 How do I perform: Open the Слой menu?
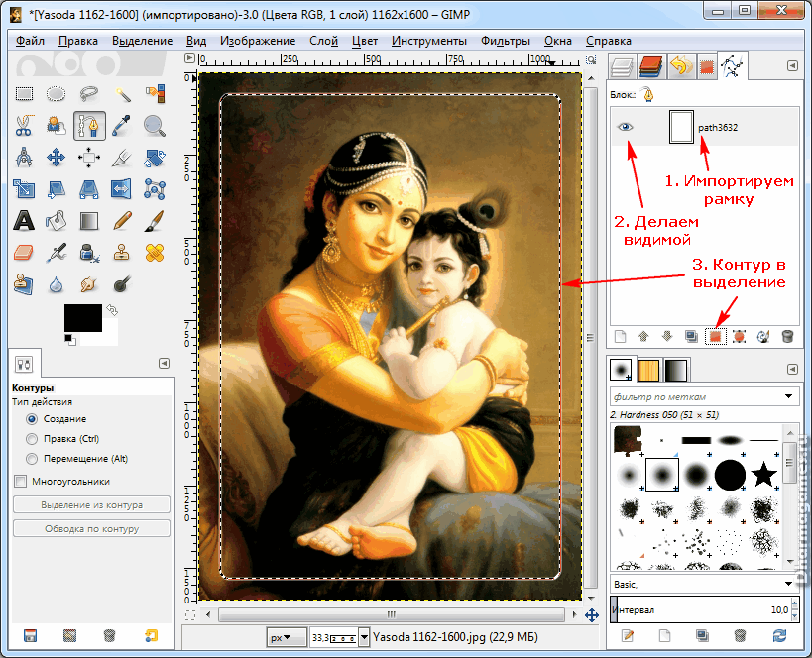323,41
